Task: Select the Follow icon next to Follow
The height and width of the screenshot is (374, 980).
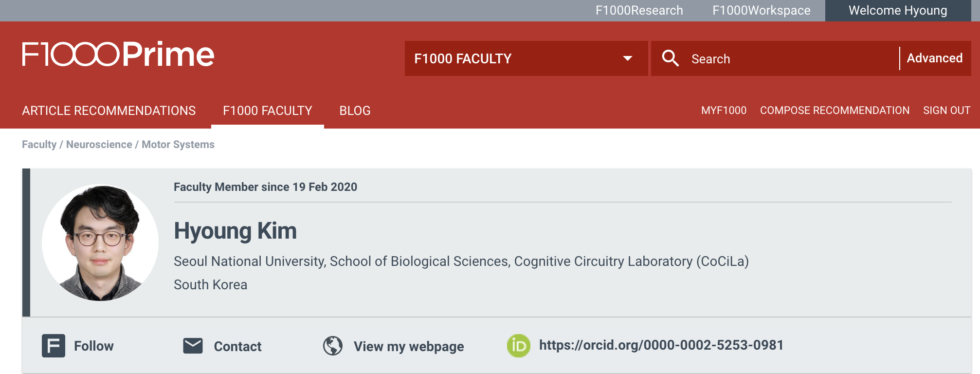Action: click(54, 346)
